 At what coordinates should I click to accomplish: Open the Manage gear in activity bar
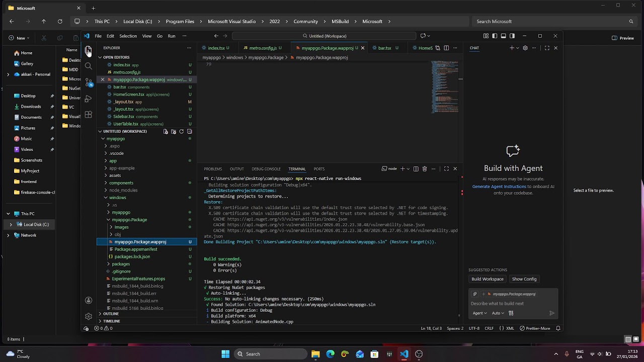click(89, 316)
